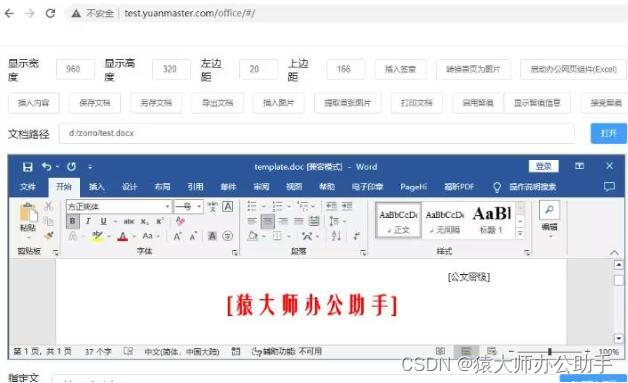The width and height of the screenshot is (628, 383).
Task: Switch to the 引用 ribbon tab
Action: pyautogui.click(x=195, y=187)
